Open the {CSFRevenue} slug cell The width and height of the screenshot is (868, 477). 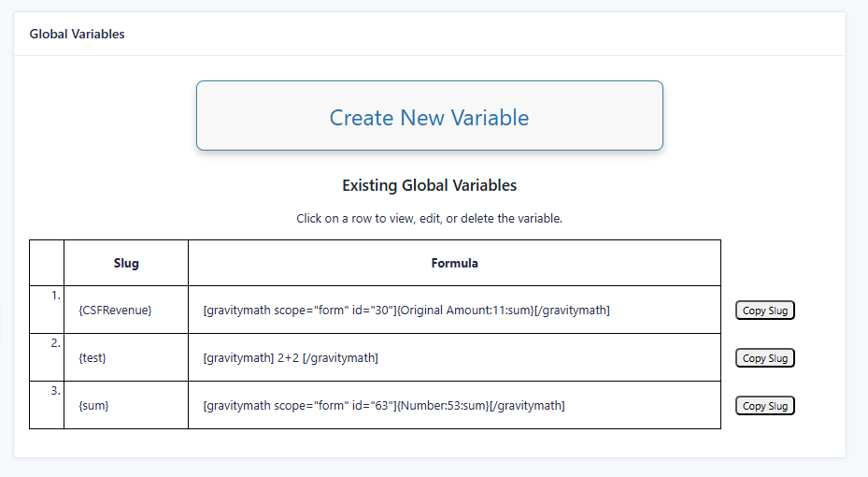[116, 311]
